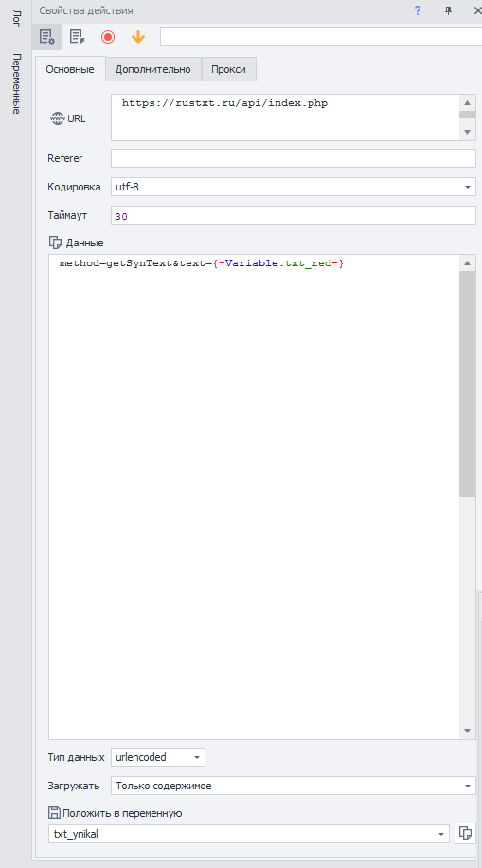Switch to the Дополнительно tab

tap(152, 69)
